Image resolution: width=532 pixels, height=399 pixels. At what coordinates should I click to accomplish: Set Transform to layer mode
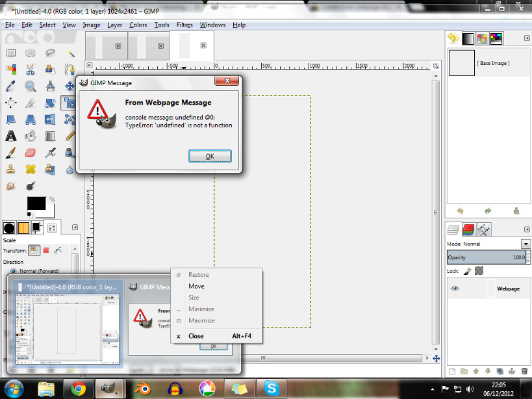(34, 250)
